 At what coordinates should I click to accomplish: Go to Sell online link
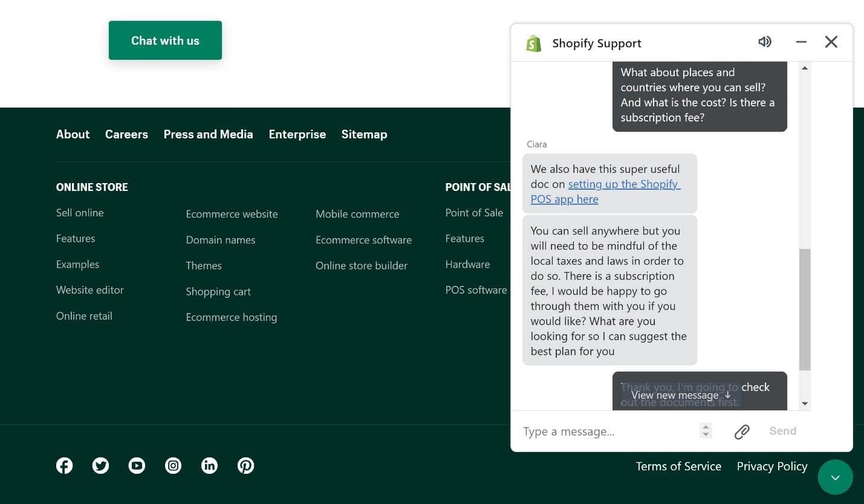click(x=80, y=213)
